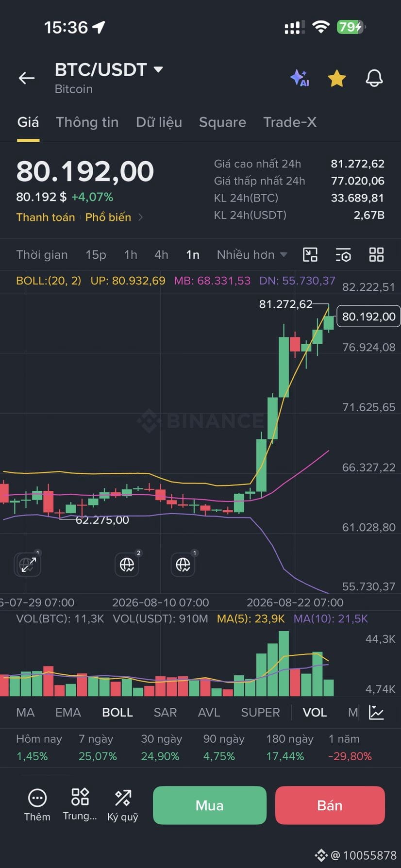Tap the Thanh toán tag link
The width and height of the screenshot is (401, 868).
pyautogui.click(x=46, y=217)
